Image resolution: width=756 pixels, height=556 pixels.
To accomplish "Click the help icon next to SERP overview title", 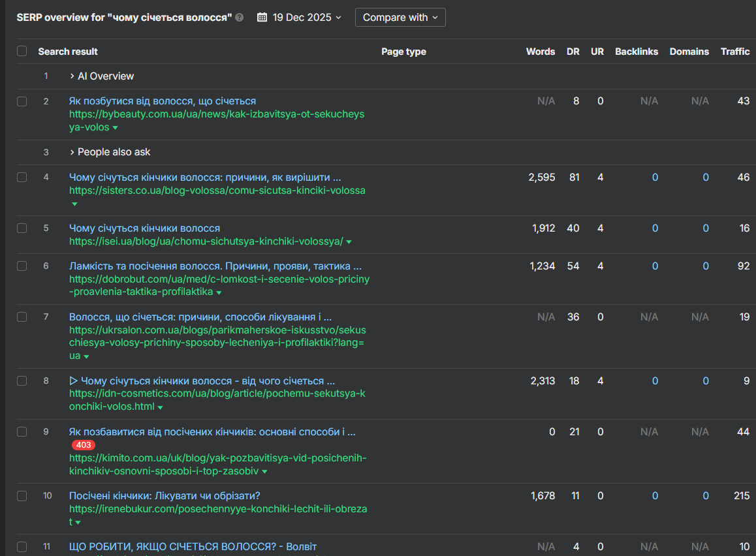I will pos(239,18).
